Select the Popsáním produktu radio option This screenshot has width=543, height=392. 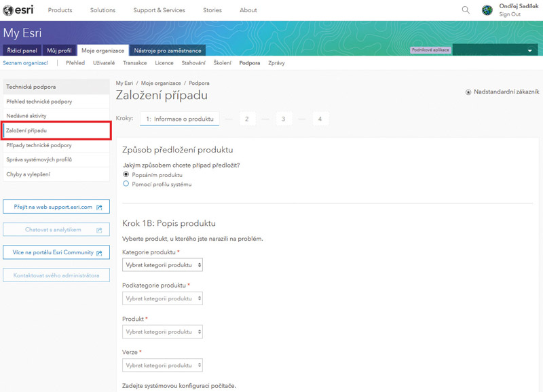[x=126, y=174]
